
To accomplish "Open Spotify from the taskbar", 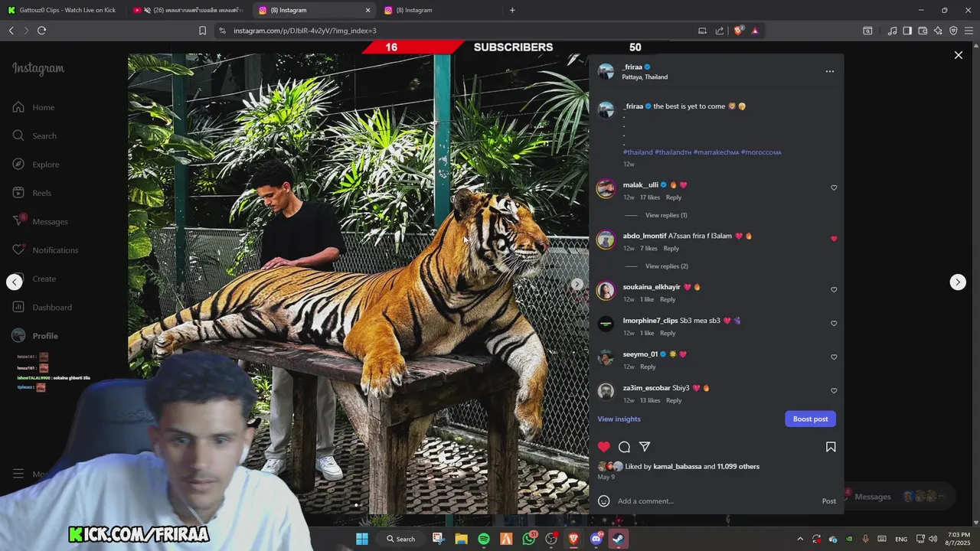I will point(484,539).
